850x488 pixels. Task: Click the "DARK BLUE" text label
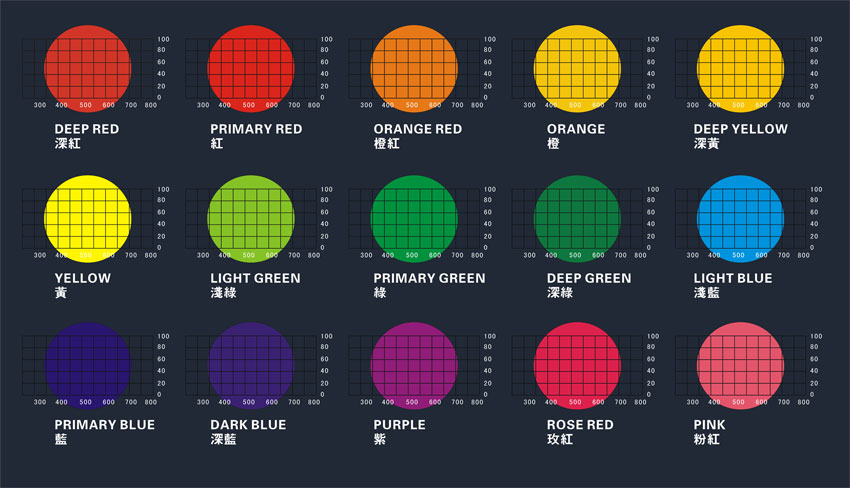(248, 425)
